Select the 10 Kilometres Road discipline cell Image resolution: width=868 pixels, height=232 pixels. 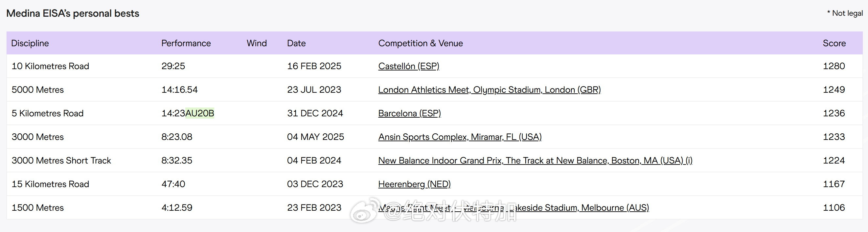[x=50, y=66]
